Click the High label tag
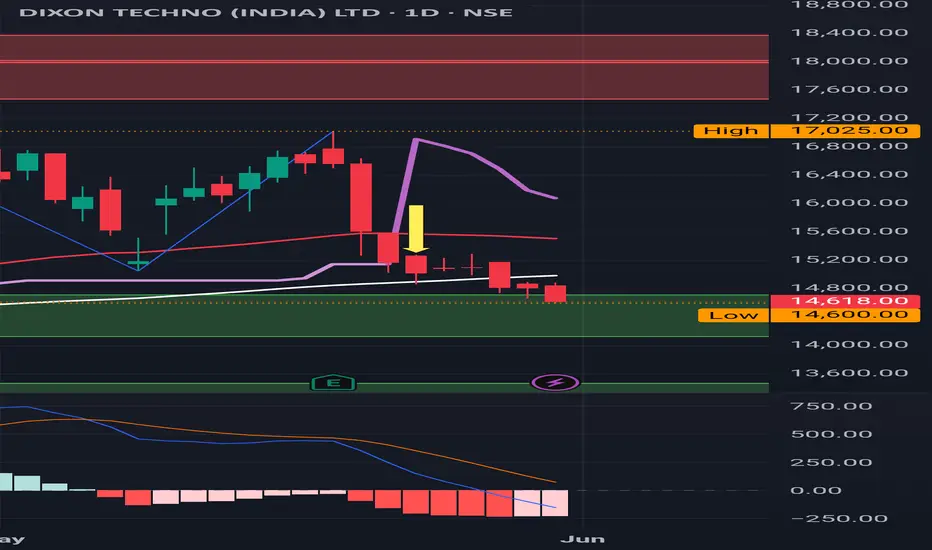Screen dimensions: 932x550 [731, 131]
